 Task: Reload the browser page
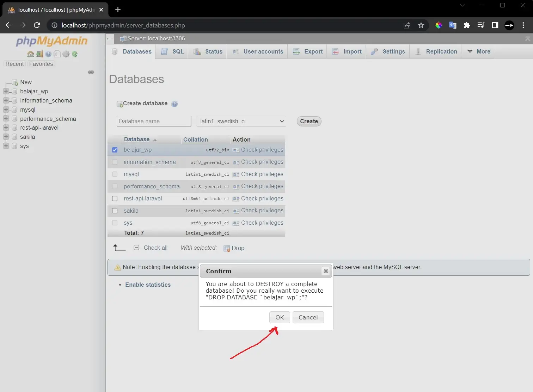[37, 25]
